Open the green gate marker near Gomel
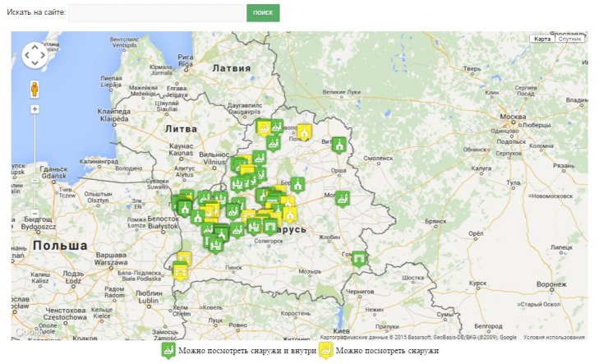The width and height of the screenshot is (604, 364). tap(359, 258)
